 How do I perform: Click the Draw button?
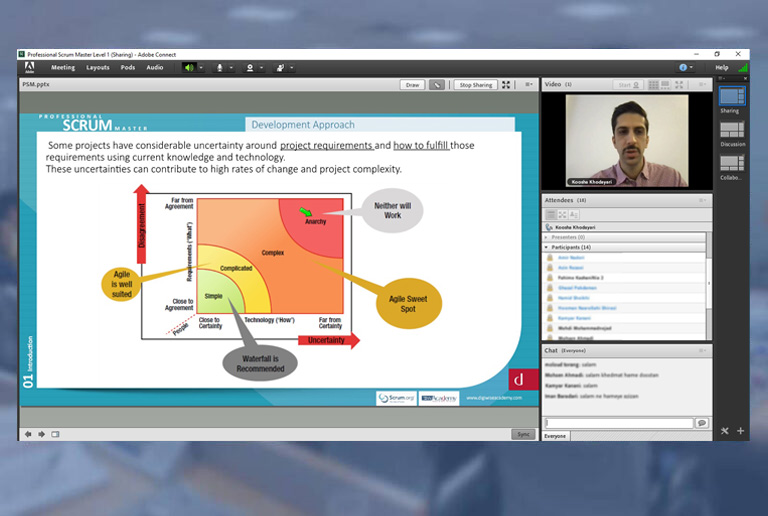[x=412, y=85]
